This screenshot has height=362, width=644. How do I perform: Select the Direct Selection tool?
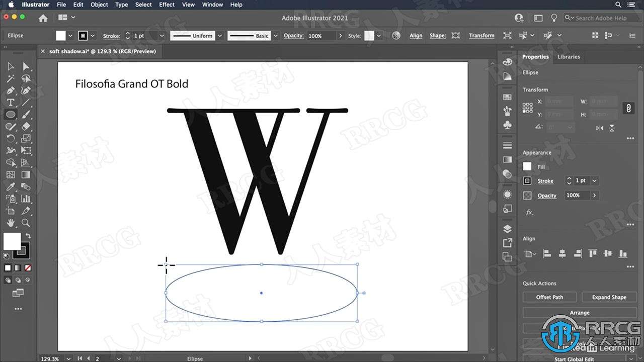coord(26,66)
